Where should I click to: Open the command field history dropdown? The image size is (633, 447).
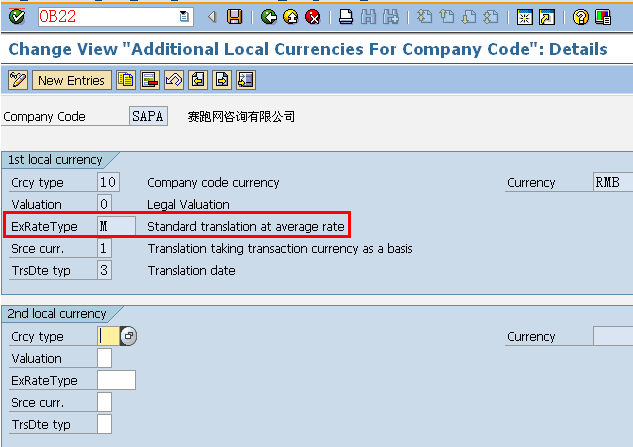184,17
